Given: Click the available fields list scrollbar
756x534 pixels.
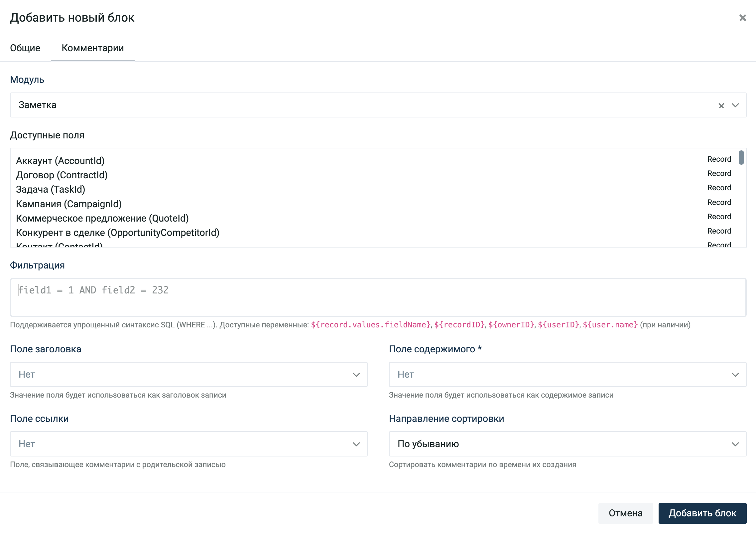Looking at the screenshot, I should point(741,158).
